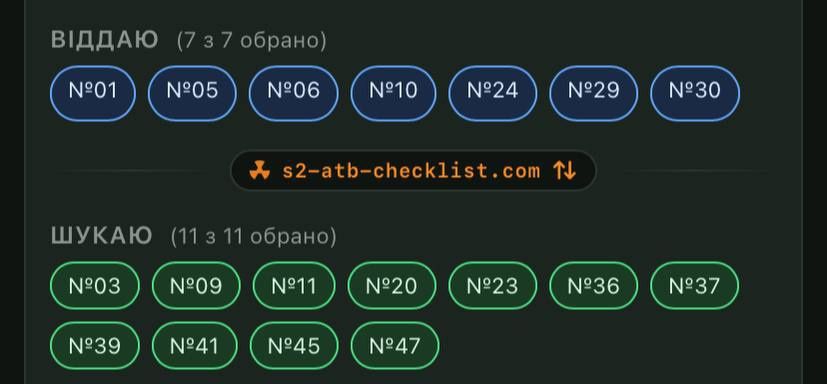Screen dimensions: 827x384
Task: Toggle green chip №20
Action: (x=392, y=286)
